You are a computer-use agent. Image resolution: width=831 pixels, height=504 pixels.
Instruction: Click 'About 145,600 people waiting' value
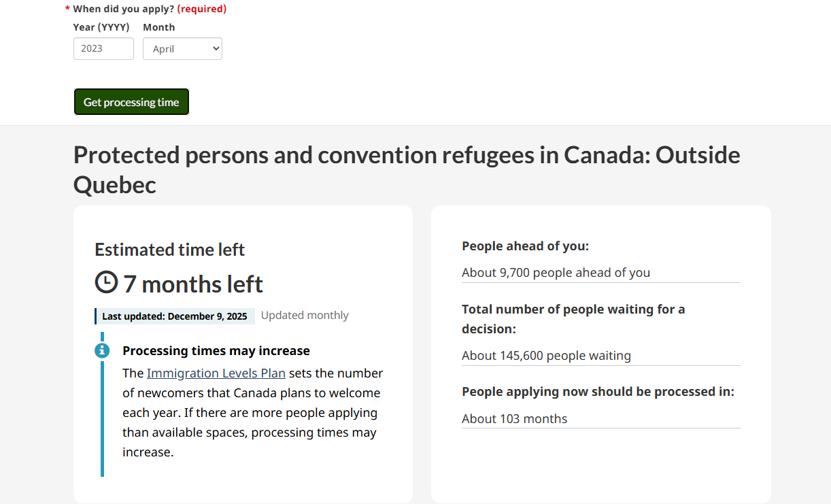[x=546, y=356]
